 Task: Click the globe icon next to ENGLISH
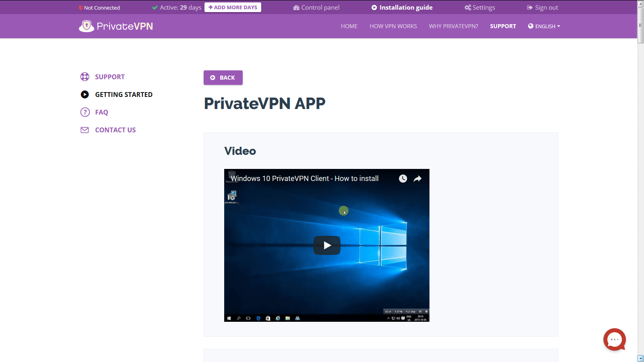coord(530,26)
